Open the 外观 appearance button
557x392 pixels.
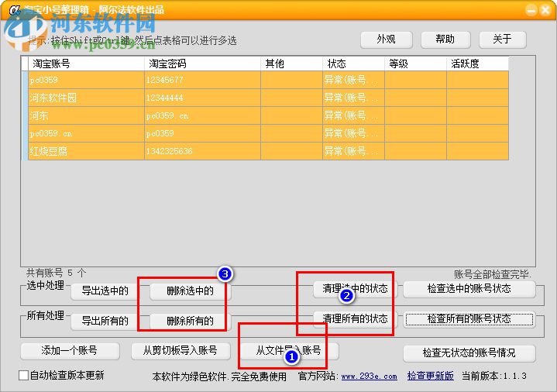(x=386, y=40)
